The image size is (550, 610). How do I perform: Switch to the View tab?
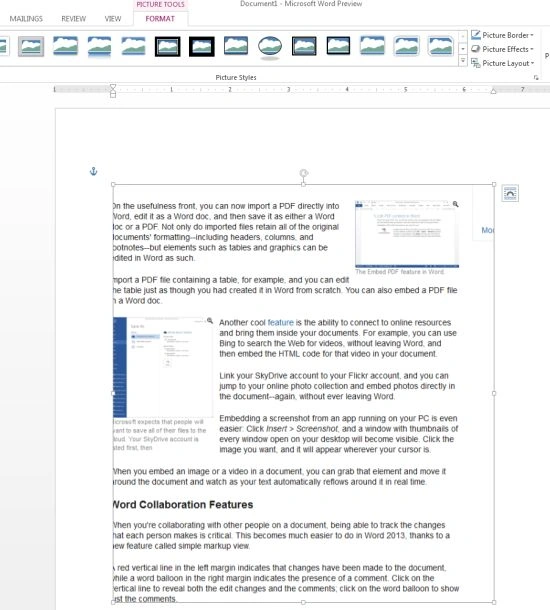coord(113,19)
